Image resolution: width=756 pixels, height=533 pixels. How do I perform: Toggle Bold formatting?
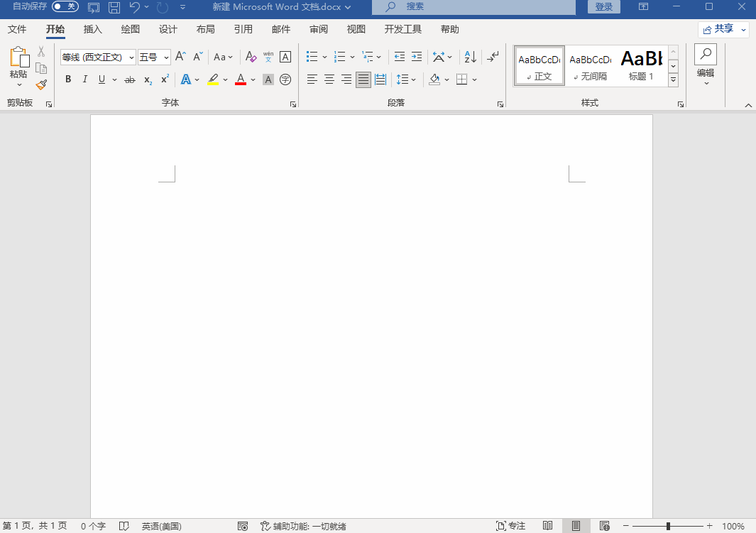coord(68,79)
